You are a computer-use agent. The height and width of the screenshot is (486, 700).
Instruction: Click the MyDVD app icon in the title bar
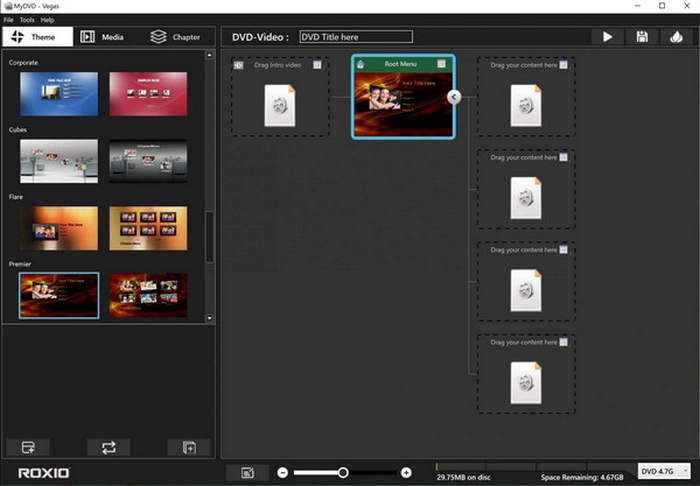click(x=8, y=6)
